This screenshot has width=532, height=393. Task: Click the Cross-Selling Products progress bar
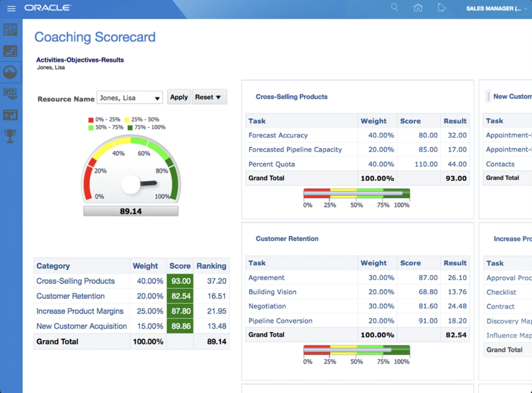coord(356,194)
